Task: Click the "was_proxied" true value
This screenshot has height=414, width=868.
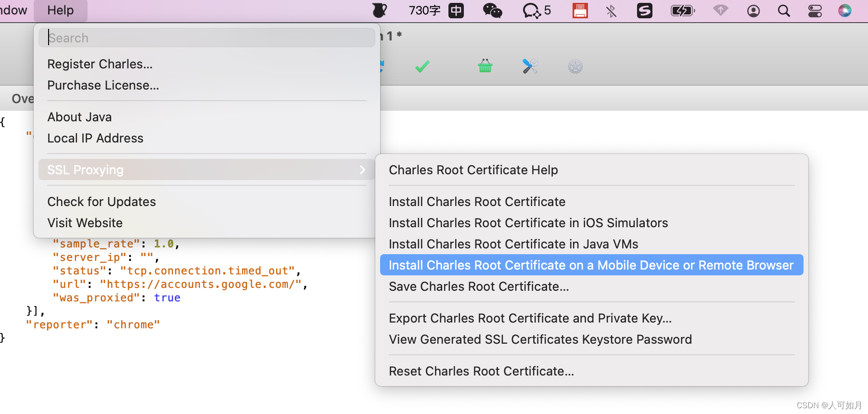Action: pyautogui.click(x=167, y=298)
